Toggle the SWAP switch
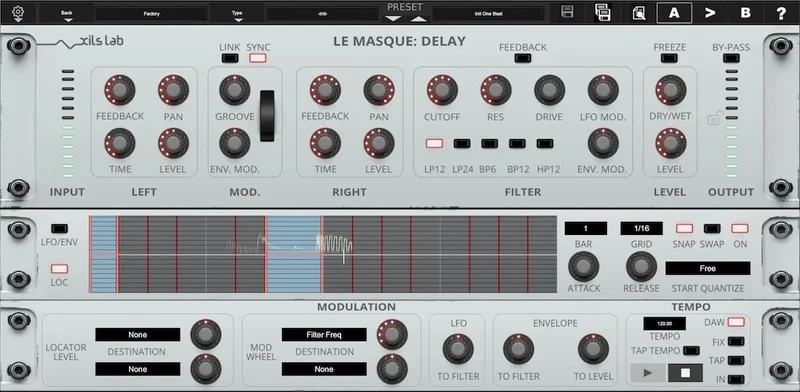 pyautogui.click(x=712, y=228)
